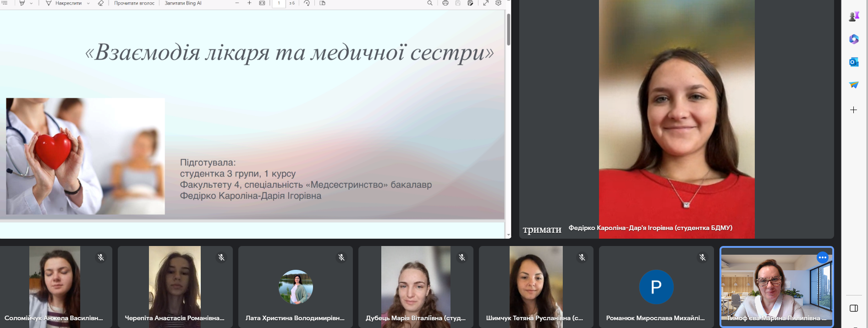Open more options on Тимофєєва Марина tile
The height and width of the screenshot is (328, 868).
click(822, 257)
